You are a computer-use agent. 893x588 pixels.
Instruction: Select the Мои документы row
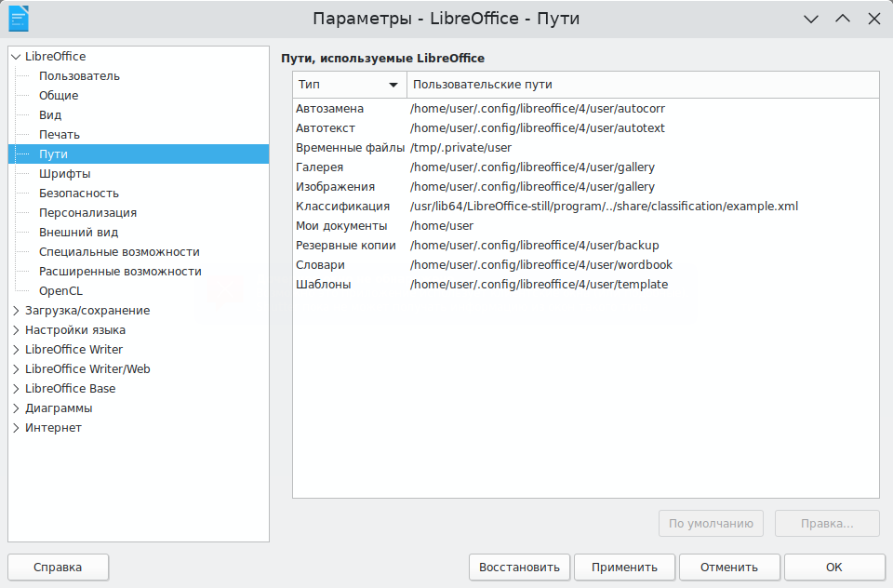586,226
